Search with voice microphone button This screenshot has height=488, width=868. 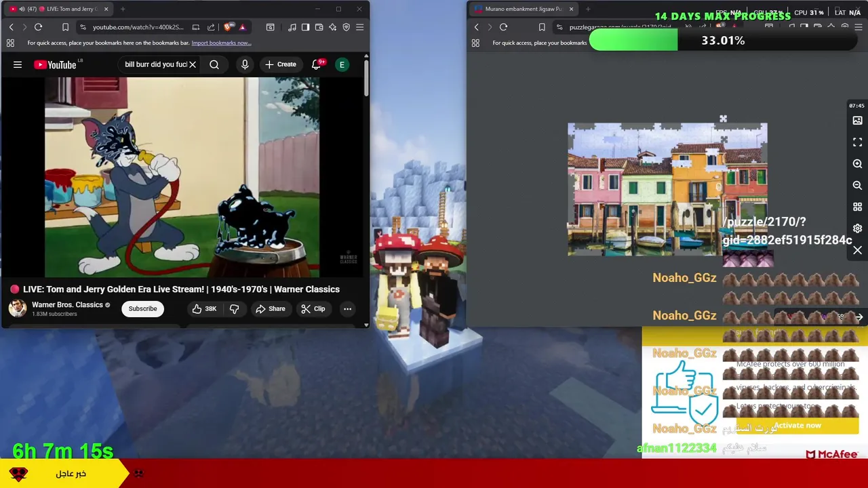pos(245,64)
